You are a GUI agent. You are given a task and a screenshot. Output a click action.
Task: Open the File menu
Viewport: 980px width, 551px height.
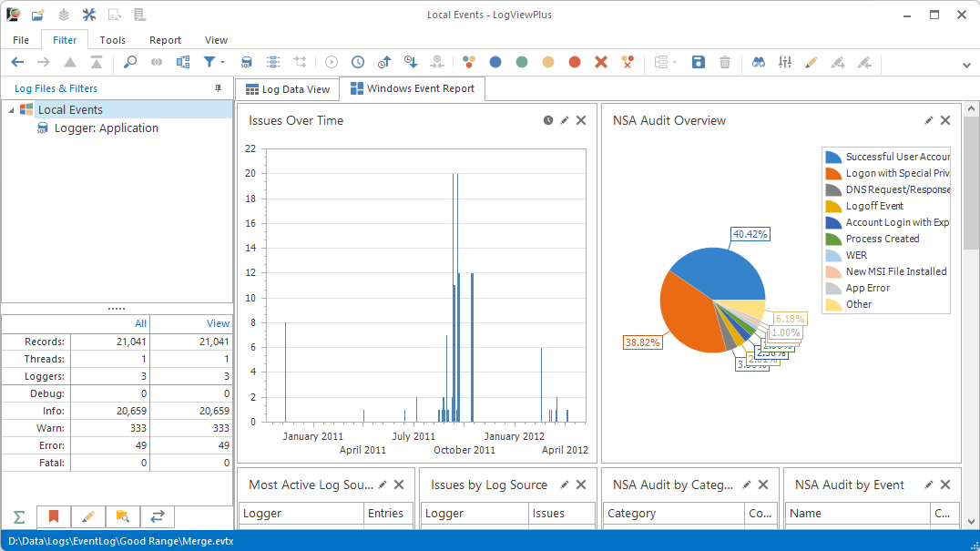click(21, 40)
